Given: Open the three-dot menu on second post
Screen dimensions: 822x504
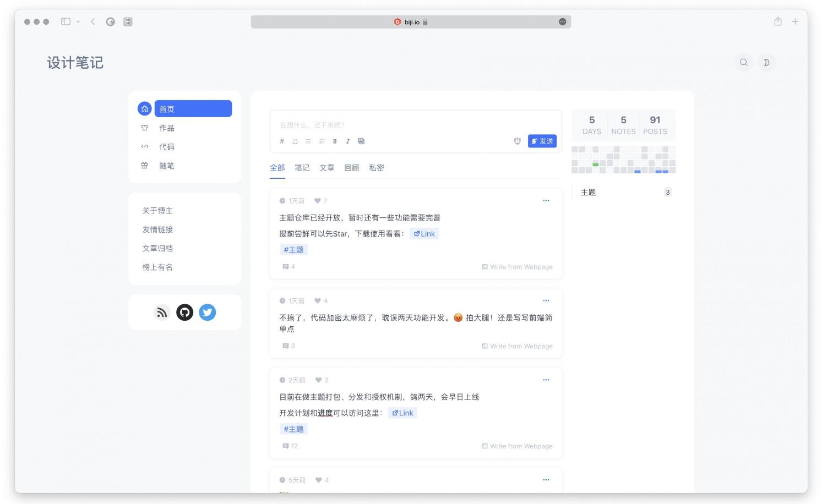Looking at the screenshot, I should pos(546,301).
